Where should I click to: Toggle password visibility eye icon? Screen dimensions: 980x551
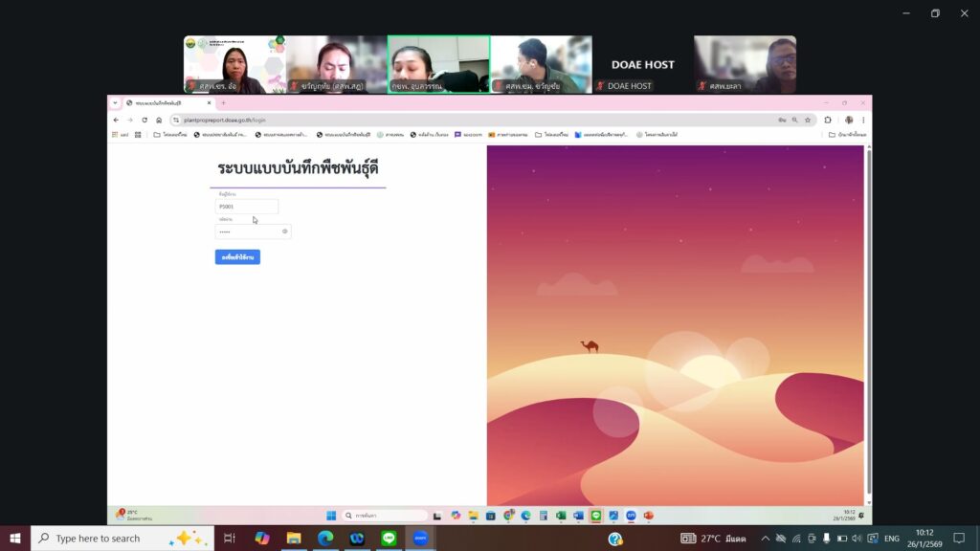(285, 231)
